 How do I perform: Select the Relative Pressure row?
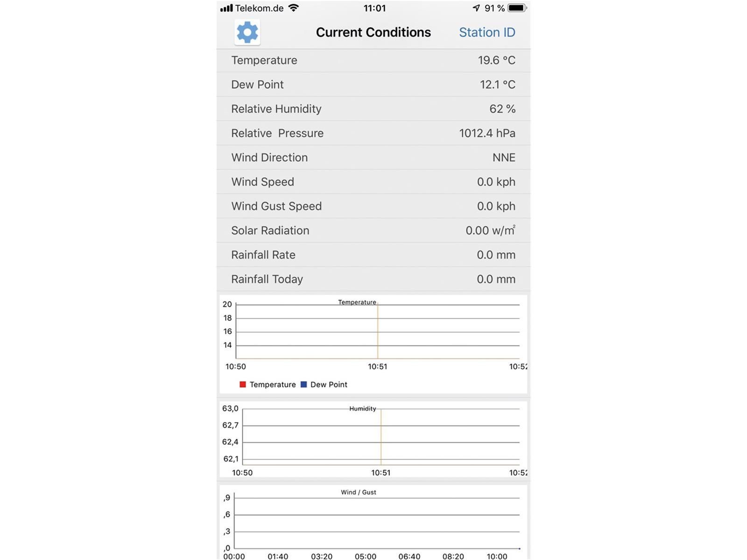pos(373,133)
